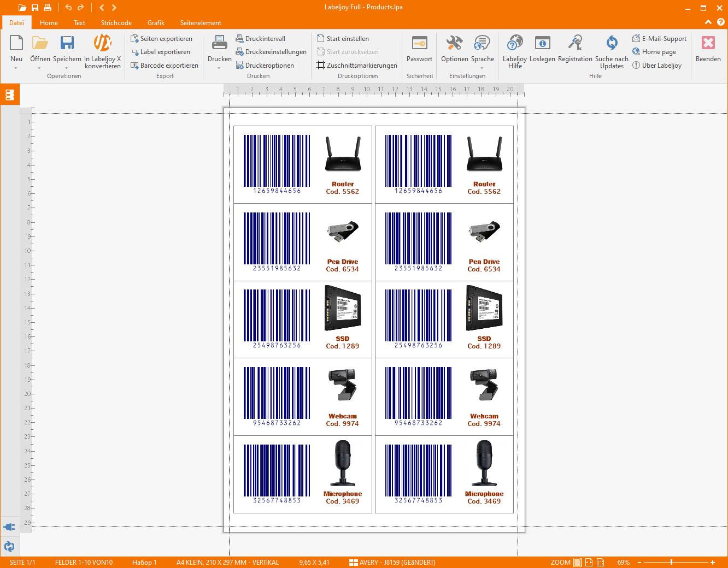Open Druckeroptionen
This screenshot has height=568, width=728.
pyautogui.click(x=265, y=66)
